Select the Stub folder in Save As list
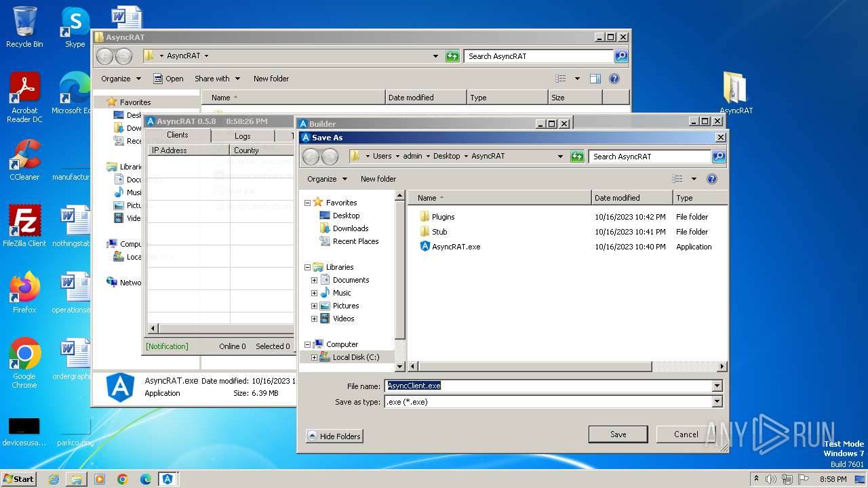Viewport: 868px width, 488px height. pos(439,232)
